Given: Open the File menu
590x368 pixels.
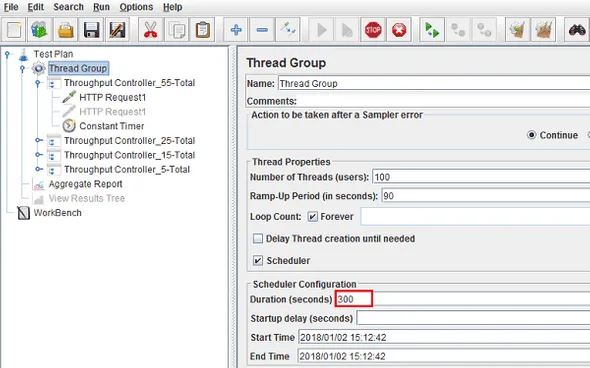Looking at the screenshot, I should [x=11, y=7].
